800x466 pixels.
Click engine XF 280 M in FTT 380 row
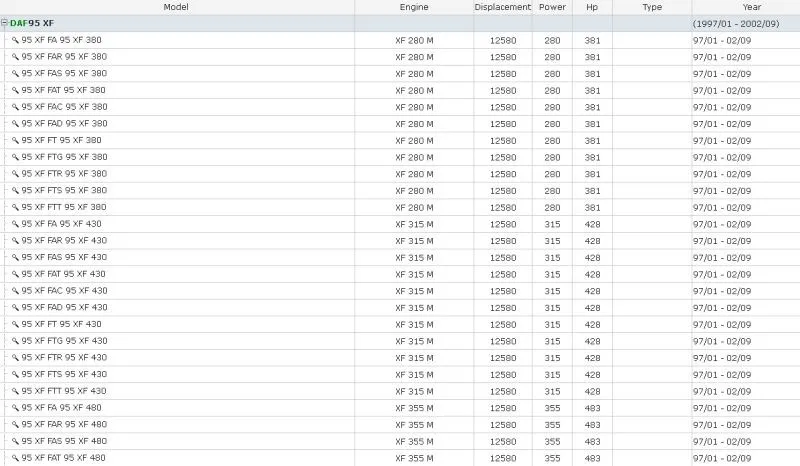[x=414, y=208]
